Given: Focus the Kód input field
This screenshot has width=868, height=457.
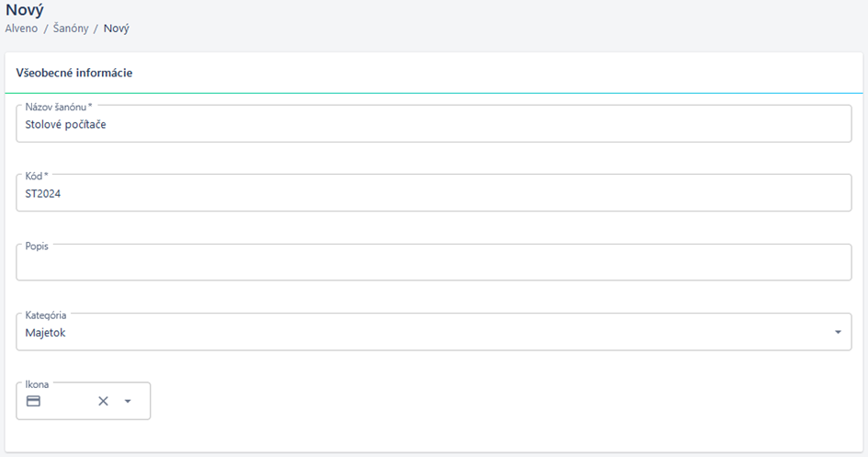Looking at the screenshot, I should point(434,193).
